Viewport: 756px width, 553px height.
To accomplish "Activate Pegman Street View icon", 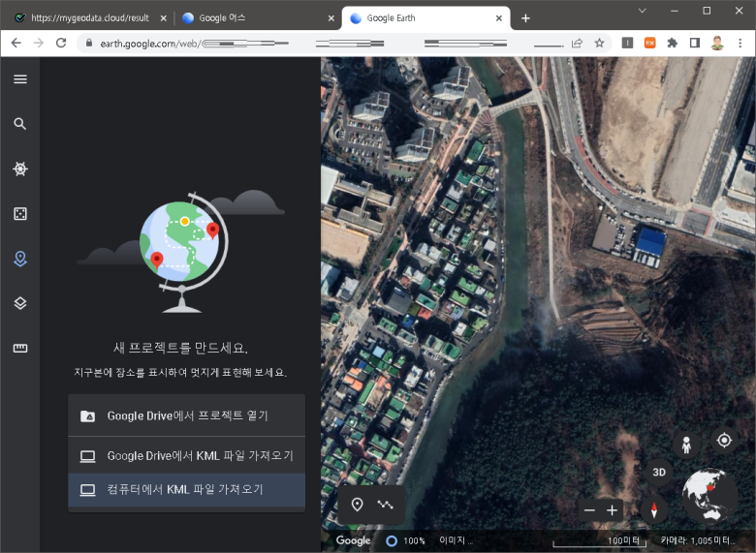I will coord(686,445).
